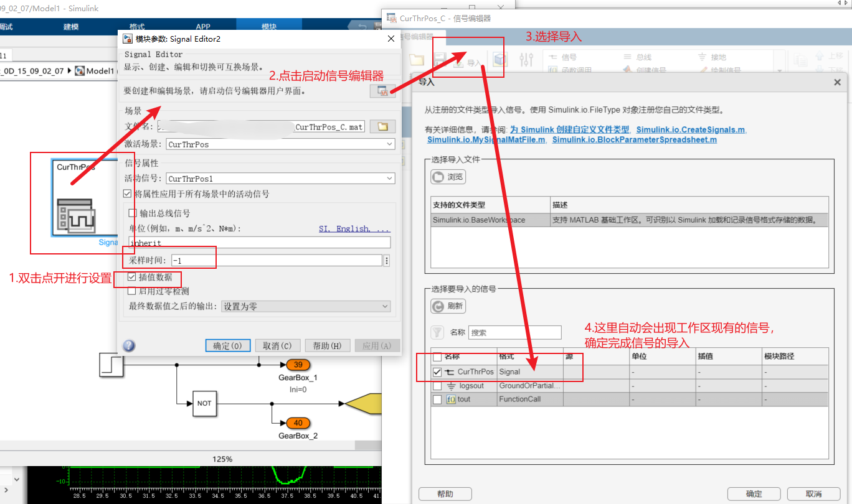Click the help question-mark icon in parameters dialog
The image size is (852, 504).
pos(128,345)
